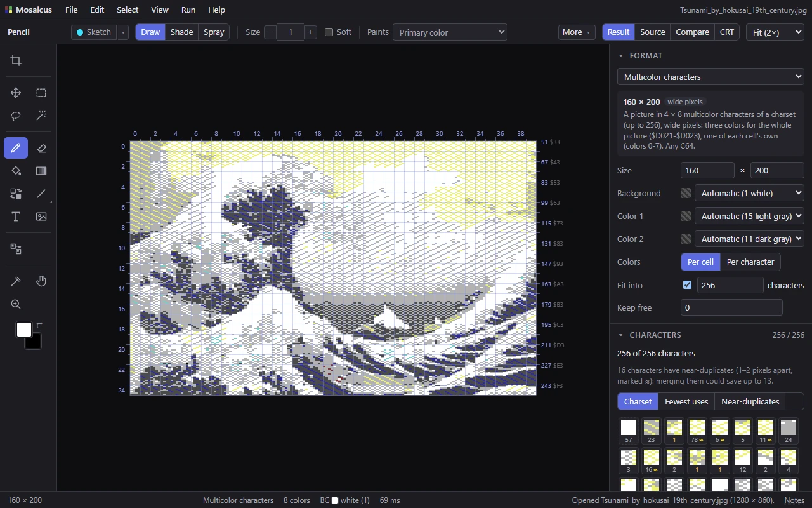Switch to the Near-duplicates tab

(x=750, y=402)
